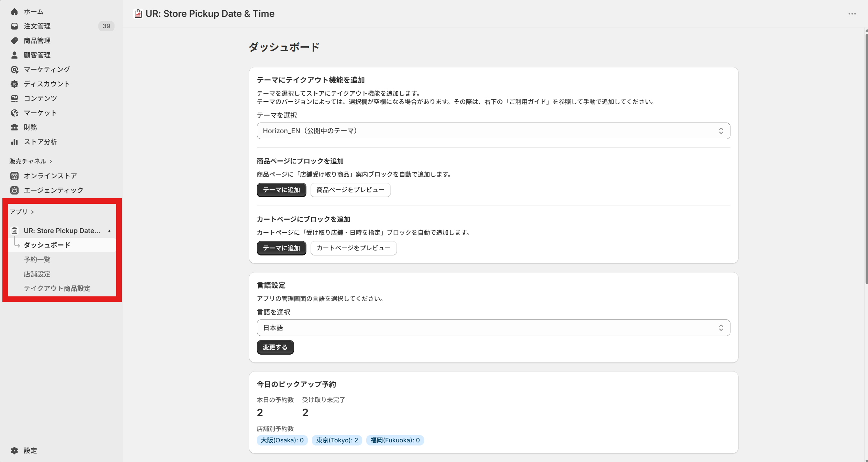The image size is (868, 462).
Task: Click the Markets (マーケット) globe icon
Action: tap(14, 113)
